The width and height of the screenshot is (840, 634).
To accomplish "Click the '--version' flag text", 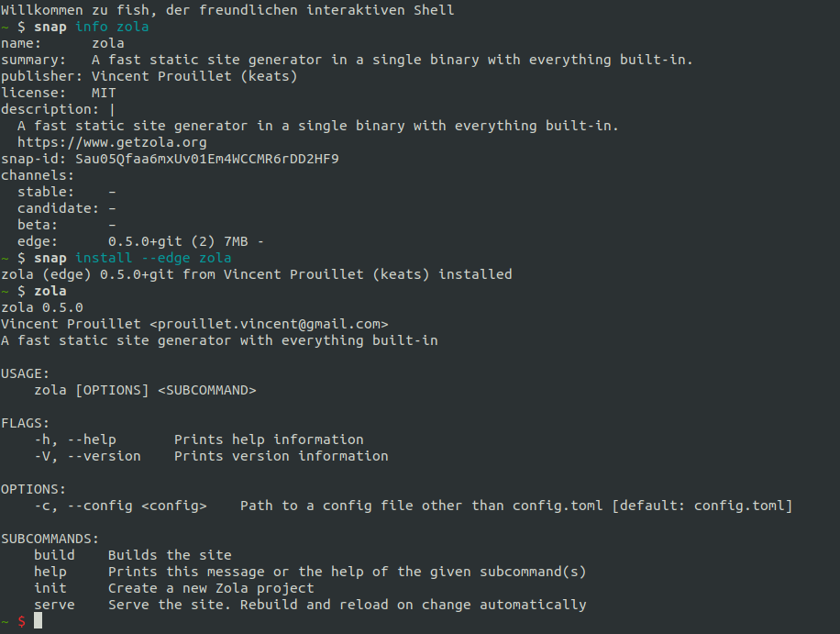I will point(104,456).
